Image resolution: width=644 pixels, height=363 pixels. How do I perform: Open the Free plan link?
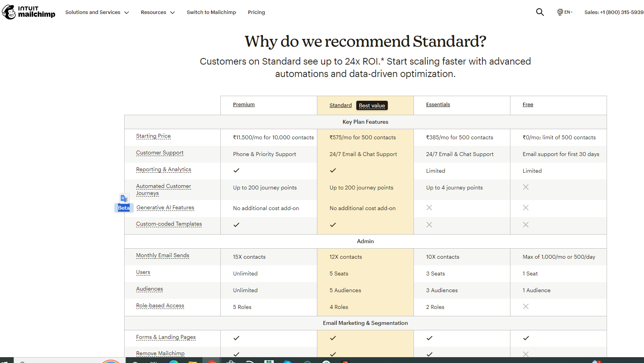click(528, 105)
